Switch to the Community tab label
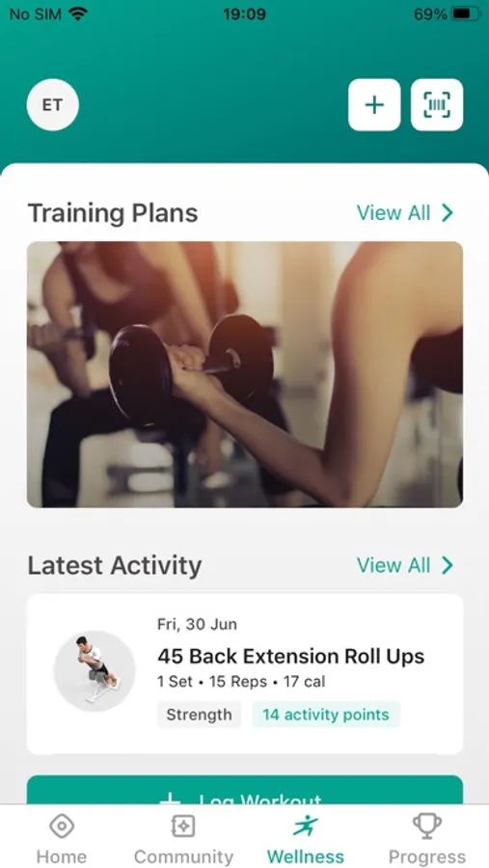 (184, 857)
